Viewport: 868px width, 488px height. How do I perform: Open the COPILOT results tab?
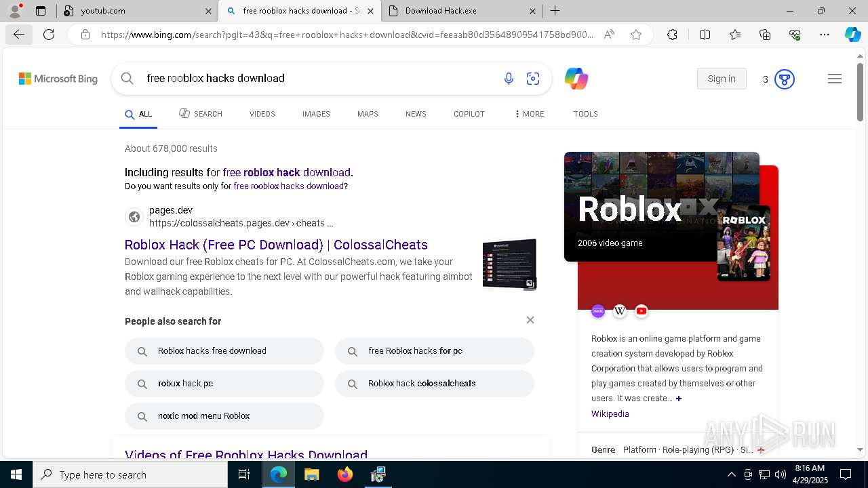coord(469,114)
